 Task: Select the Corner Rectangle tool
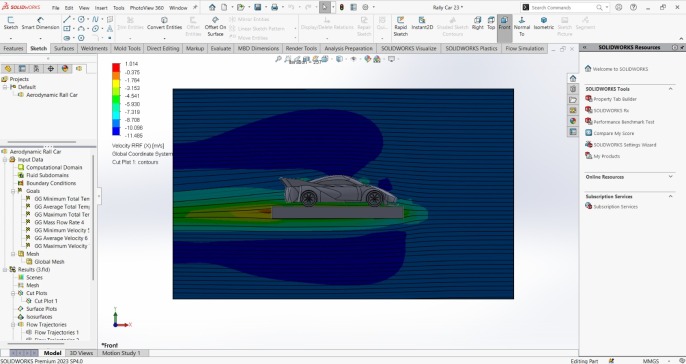click(x=67, y=28)
